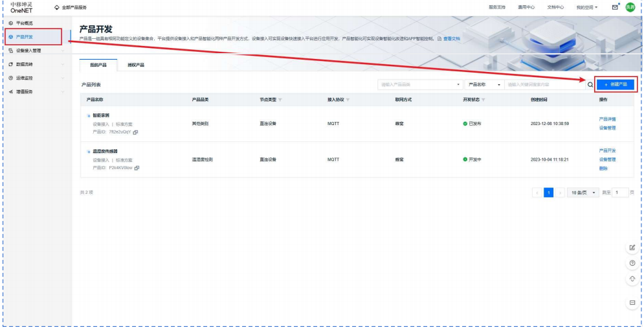The width and height of the screenshot is (644, 328).
Task: Open 设备管理 for 温湿度传感器 row
Action: pyautogui.click(x=607, y=159)
